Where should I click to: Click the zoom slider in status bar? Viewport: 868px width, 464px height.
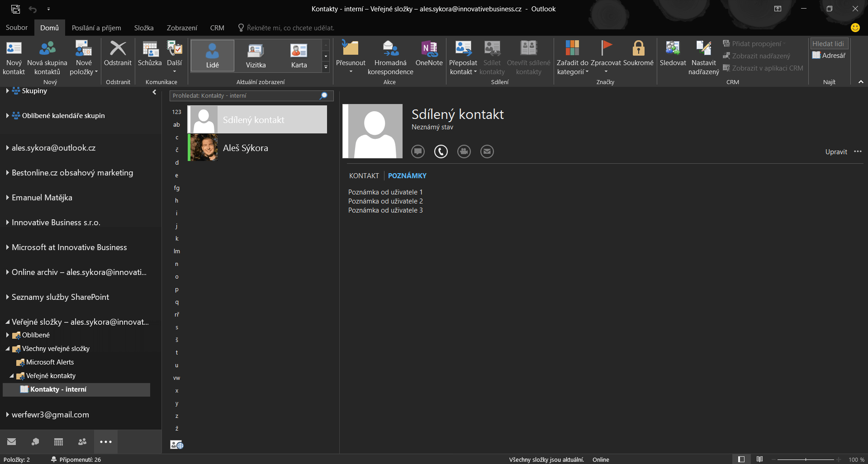pyautogui.click(x=806, y=459)
